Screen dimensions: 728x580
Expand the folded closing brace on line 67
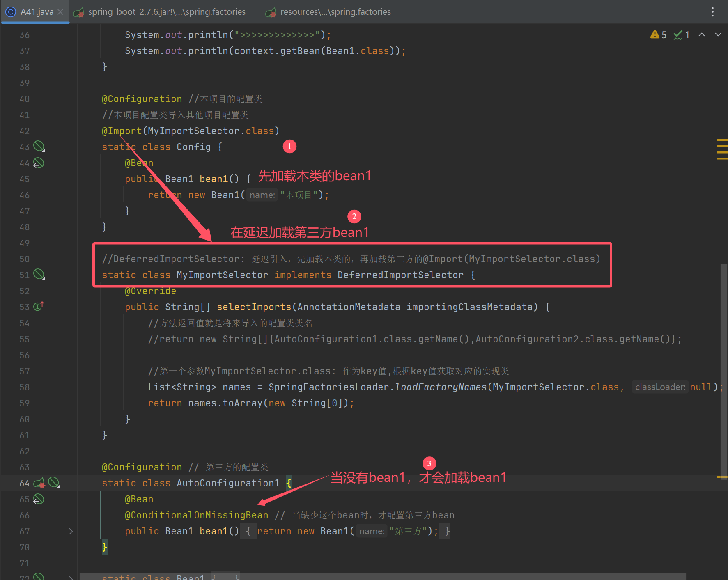click(x=446, y=531)
